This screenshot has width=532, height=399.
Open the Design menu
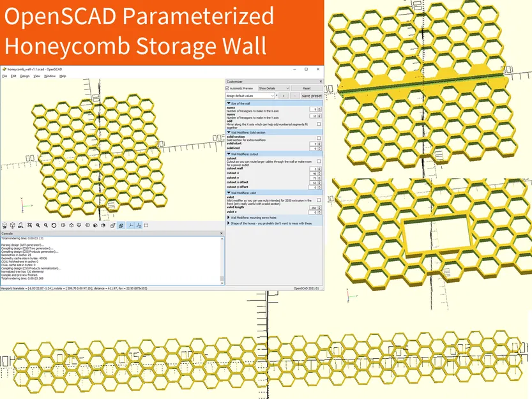[25, 75]
